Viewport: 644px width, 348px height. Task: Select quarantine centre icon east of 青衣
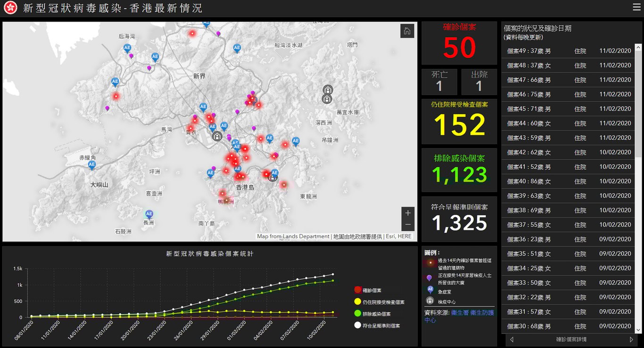217,137
